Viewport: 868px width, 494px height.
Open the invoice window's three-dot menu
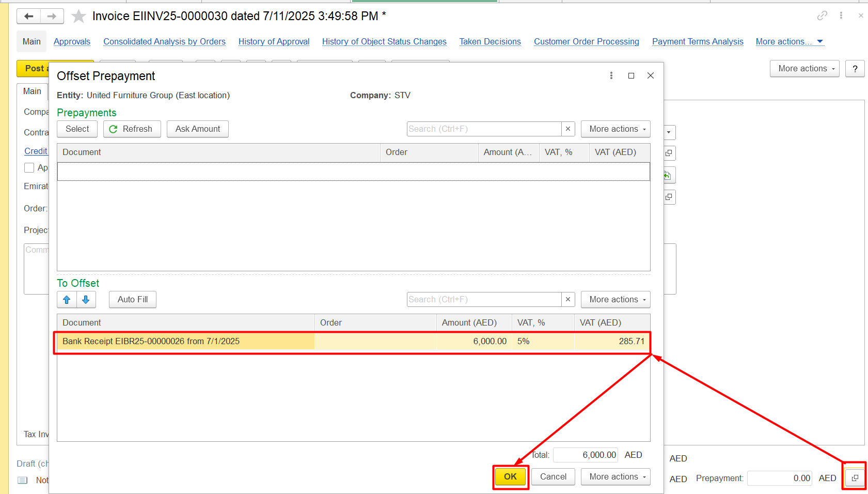point(841,16)
